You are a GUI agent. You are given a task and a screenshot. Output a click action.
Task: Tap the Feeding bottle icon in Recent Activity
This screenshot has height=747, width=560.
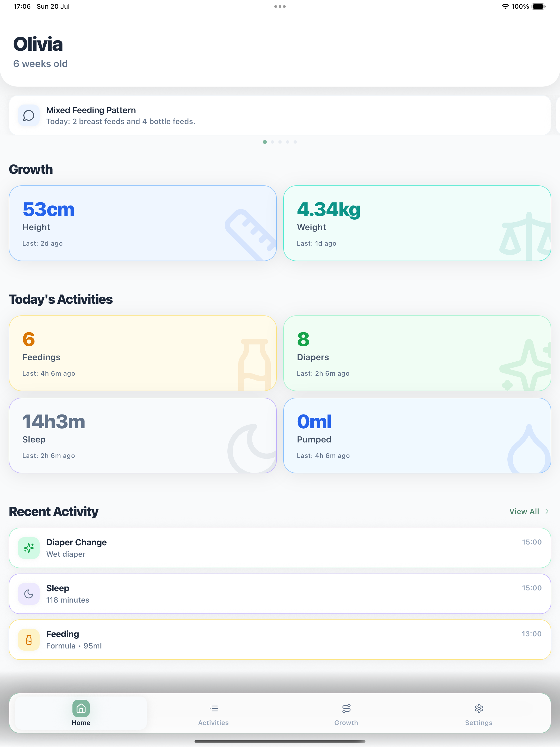point(29,640)
